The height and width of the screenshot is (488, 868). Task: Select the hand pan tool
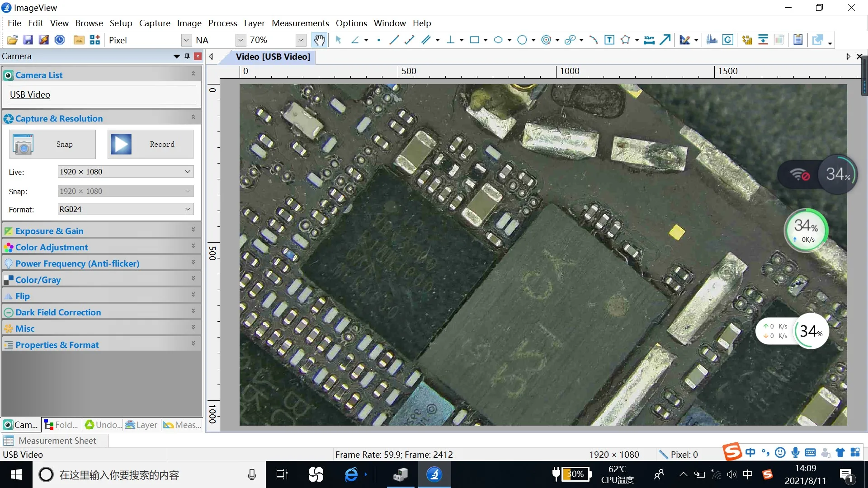[319, 40]
